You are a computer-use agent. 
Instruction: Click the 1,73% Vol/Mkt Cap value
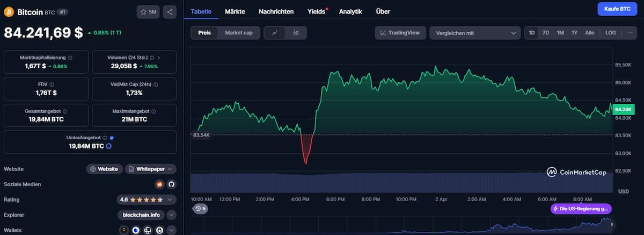tap(134, 93)
